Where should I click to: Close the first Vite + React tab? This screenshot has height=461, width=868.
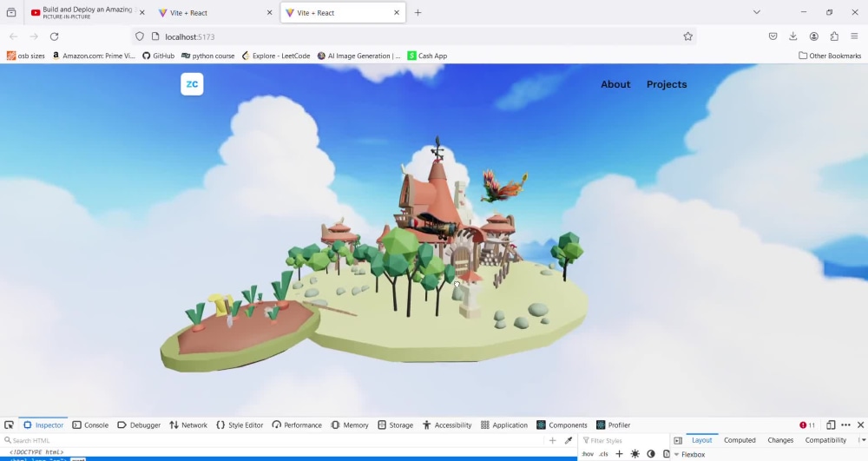pyautogui.click(x=270, y=12)
